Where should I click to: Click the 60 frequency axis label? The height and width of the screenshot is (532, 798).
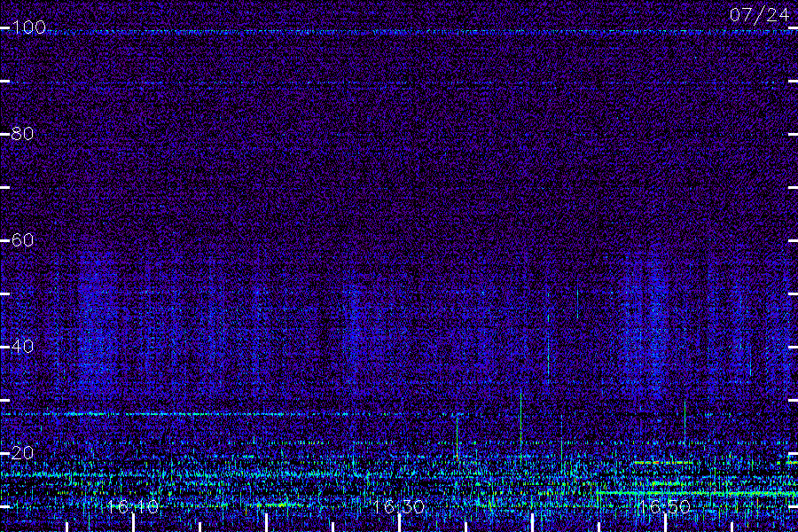pos(22,240)
